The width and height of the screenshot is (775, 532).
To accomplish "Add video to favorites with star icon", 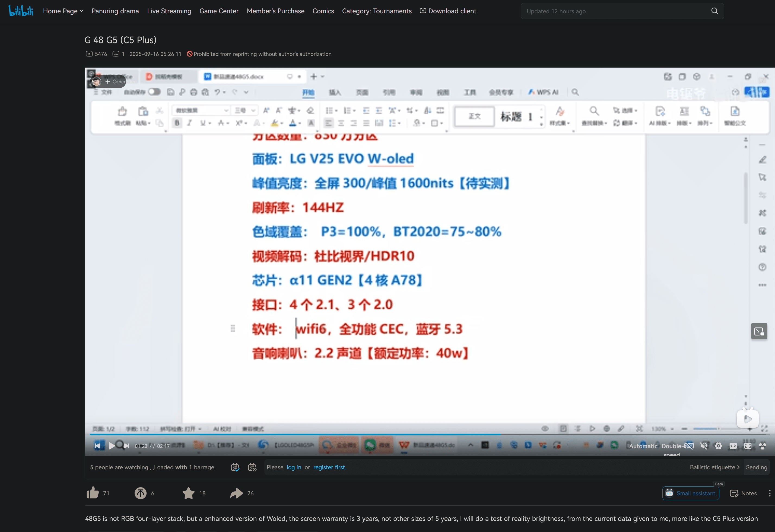I will coord(188,493).
